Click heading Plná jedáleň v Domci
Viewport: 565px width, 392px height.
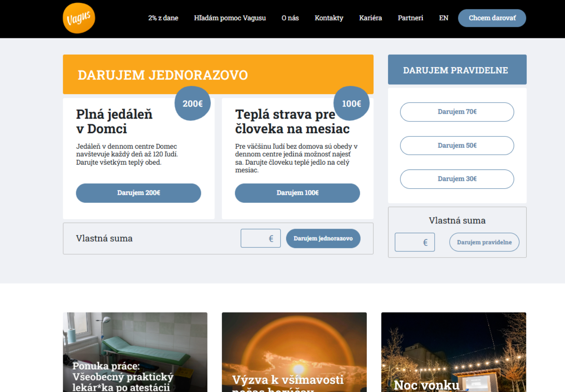point(114,121)
